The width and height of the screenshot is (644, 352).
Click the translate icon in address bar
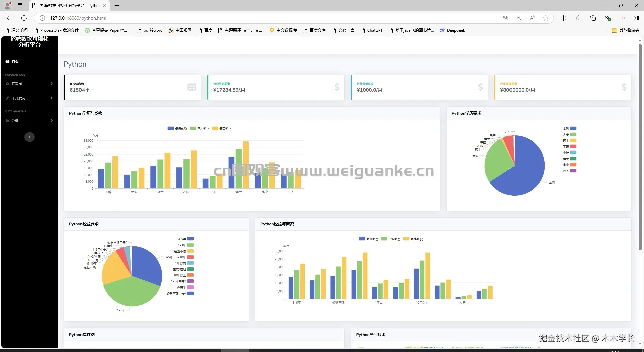[505, 18]
